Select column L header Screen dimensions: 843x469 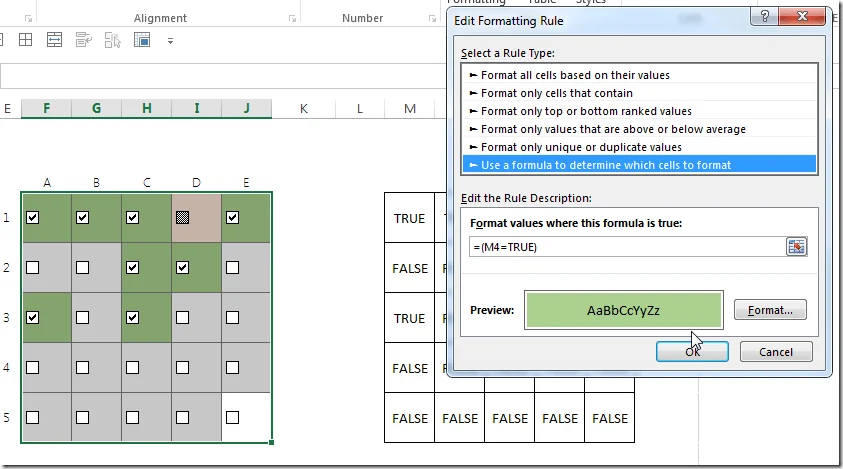pos(360,109)
